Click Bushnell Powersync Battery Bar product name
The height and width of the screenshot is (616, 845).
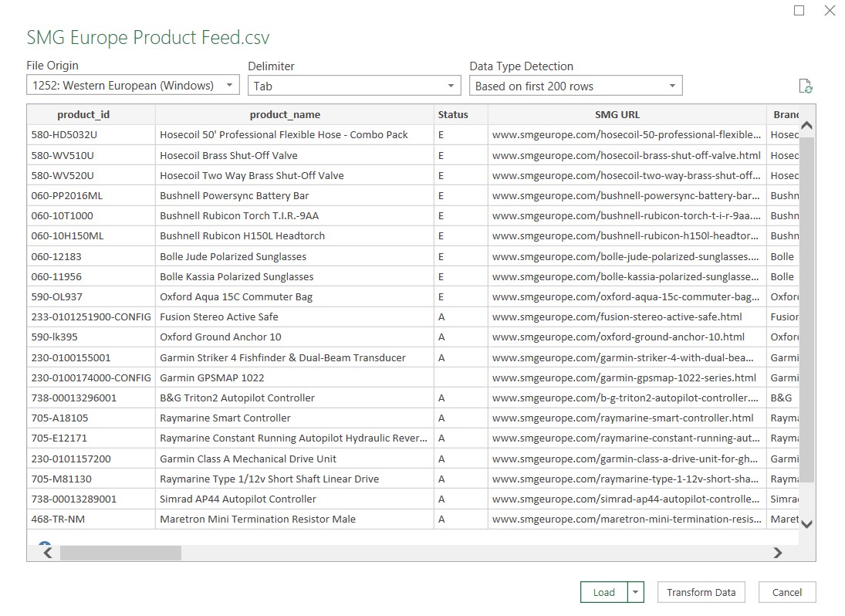tap(294, 195)
